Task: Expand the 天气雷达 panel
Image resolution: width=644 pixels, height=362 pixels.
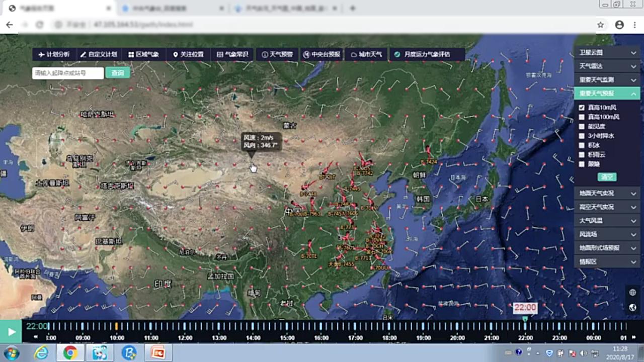Action: pos(607,66)
